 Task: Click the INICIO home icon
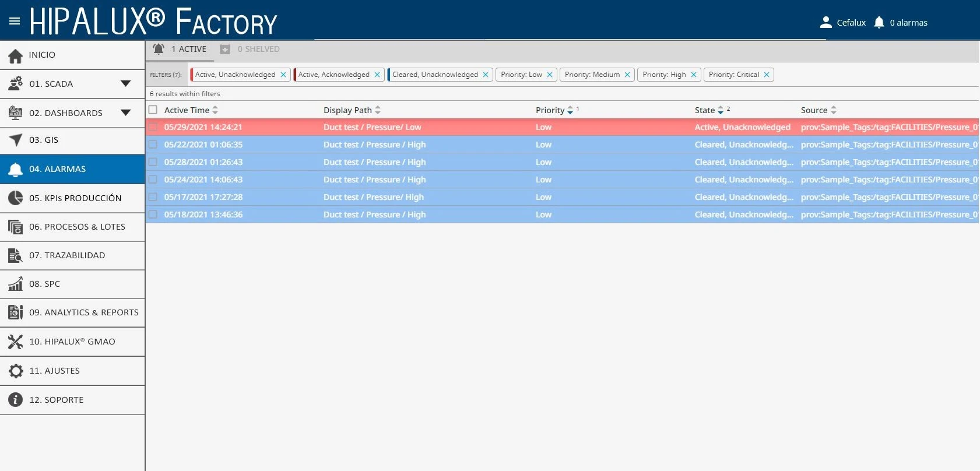pos(16,55)
